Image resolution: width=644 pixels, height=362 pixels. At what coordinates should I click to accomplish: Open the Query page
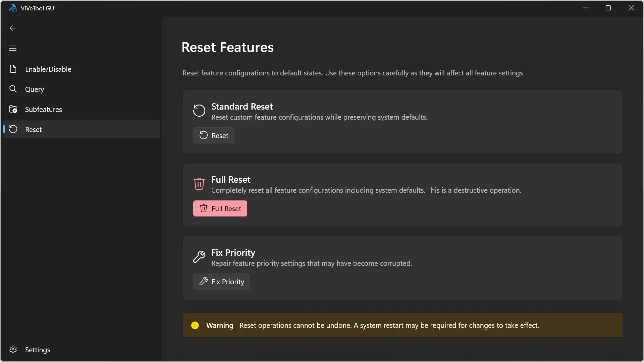click(x=81, y=89)
